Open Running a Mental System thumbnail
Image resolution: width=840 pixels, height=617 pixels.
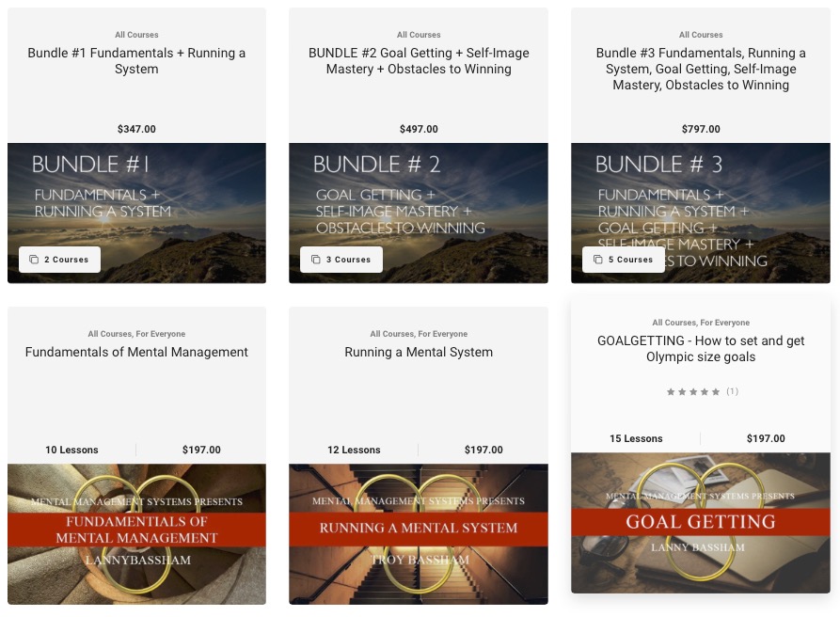point(419,534)
